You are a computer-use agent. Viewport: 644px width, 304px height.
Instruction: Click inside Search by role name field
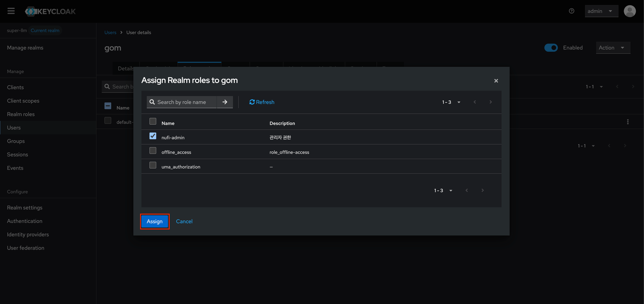[x=185, y=102]
